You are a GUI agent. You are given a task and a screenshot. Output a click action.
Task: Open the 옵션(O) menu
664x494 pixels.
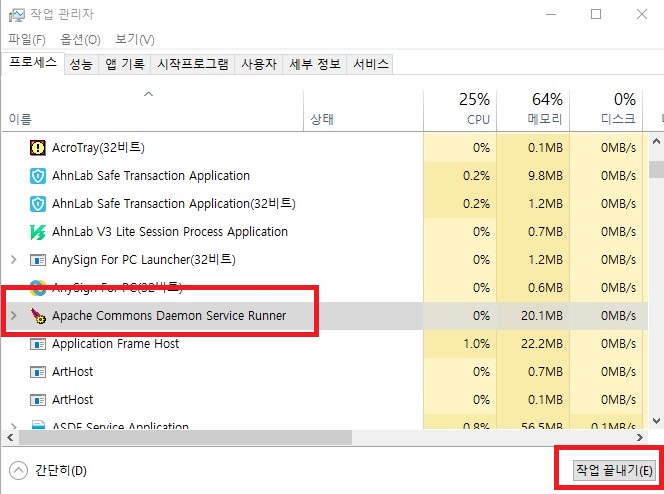point(80,40)
